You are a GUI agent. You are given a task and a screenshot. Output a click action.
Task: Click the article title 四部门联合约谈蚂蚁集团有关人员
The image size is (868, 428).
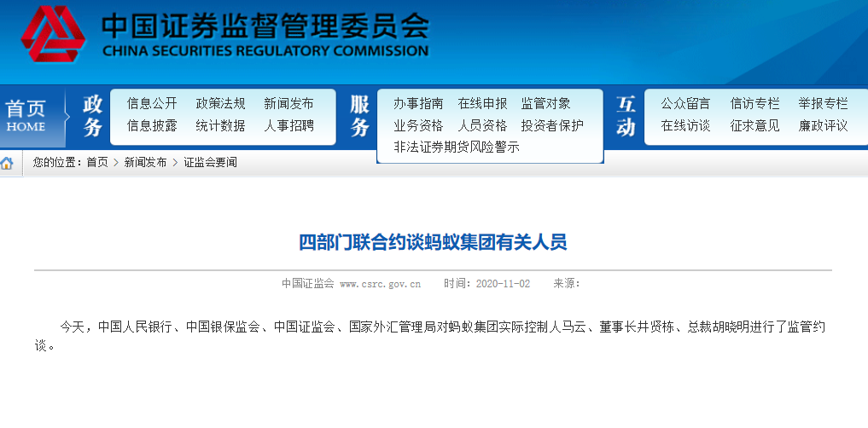coord(433,243)
